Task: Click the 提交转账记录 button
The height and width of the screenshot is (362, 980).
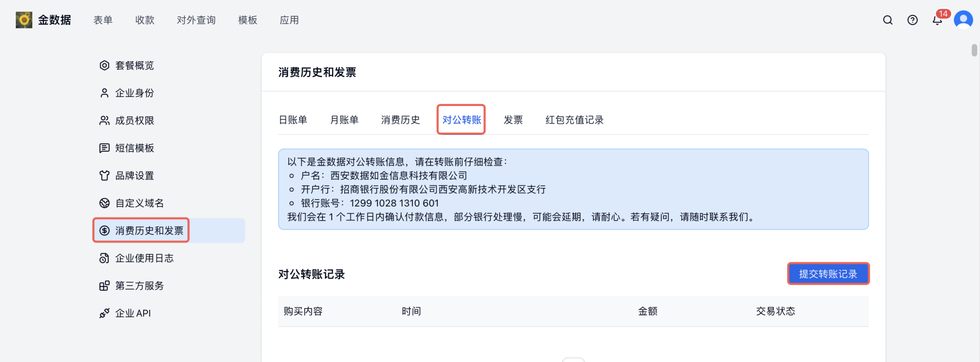Action: [828, 274]
